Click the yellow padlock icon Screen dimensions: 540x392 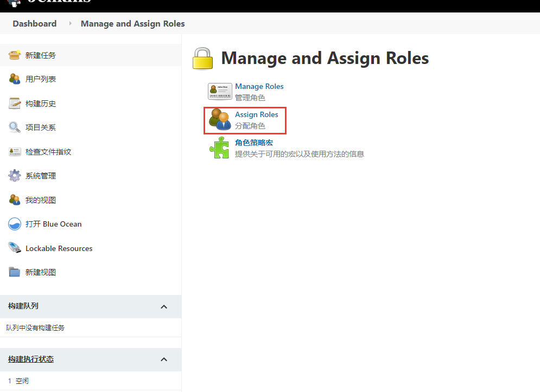(202, 59)
